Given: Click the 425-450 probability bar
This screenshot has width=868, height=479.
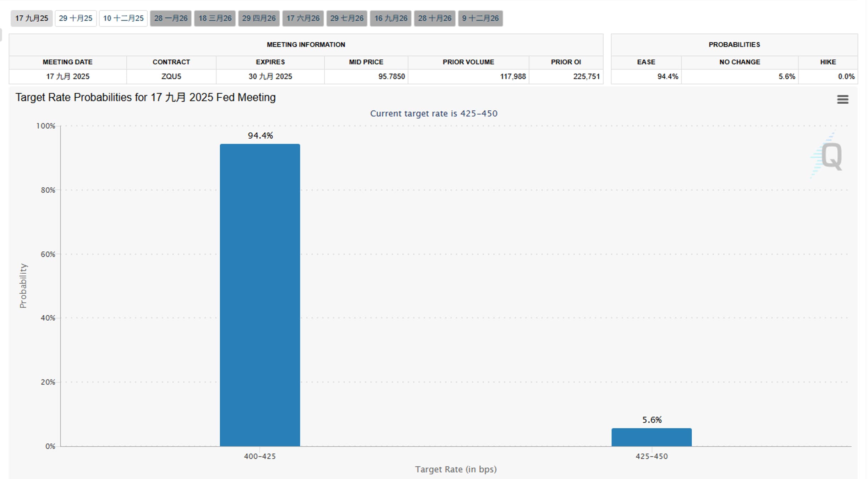Looking at the screenshot, I should pyautogui.click(x=651, y=437).
